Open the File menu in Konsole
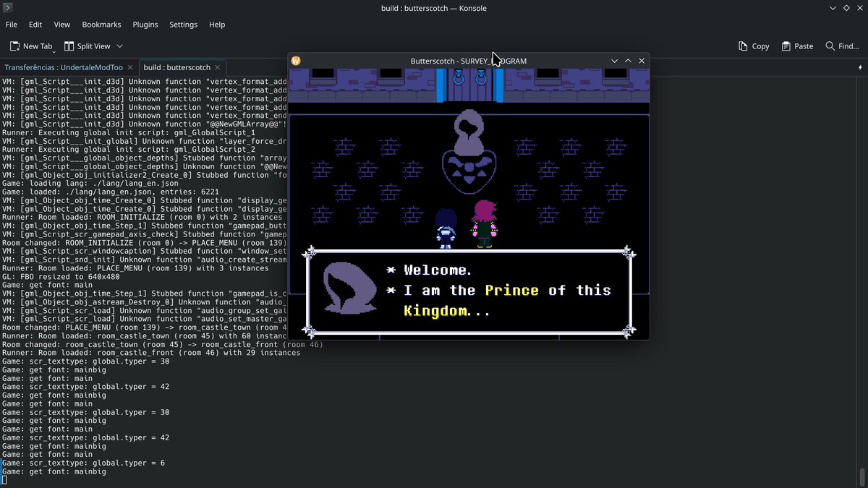The image size is (868, 488). tap(12, 24)
